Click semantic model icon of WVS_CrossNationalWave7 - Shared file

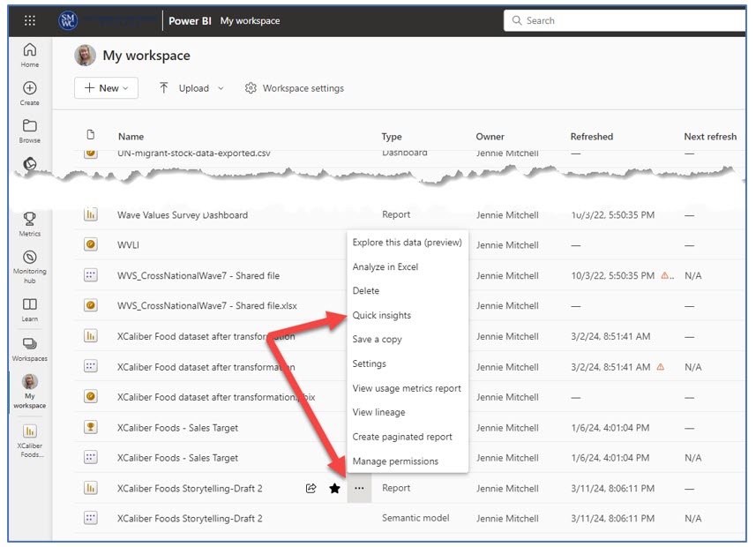click(91, 275)
